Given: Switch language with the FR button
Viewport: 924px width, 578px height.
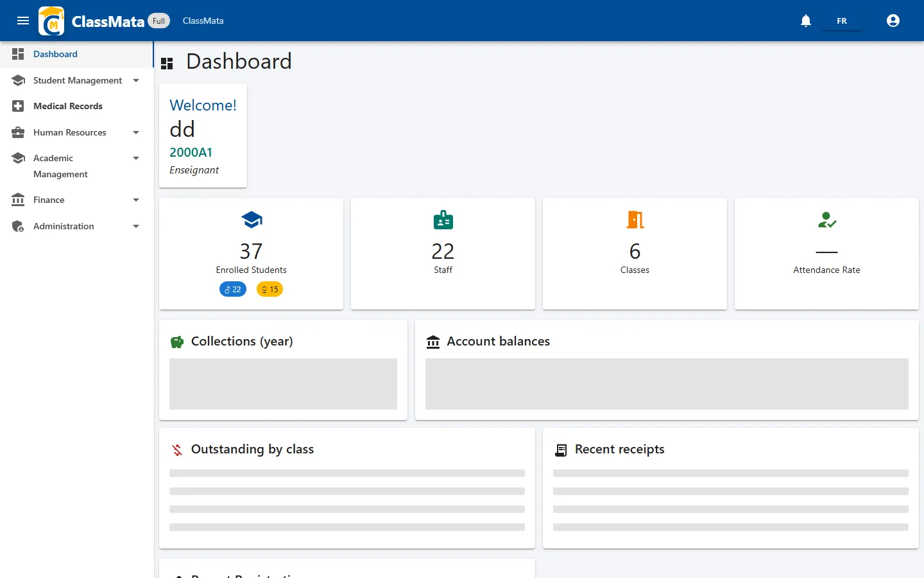Looking at the screenshot, I should click(842, 21).
